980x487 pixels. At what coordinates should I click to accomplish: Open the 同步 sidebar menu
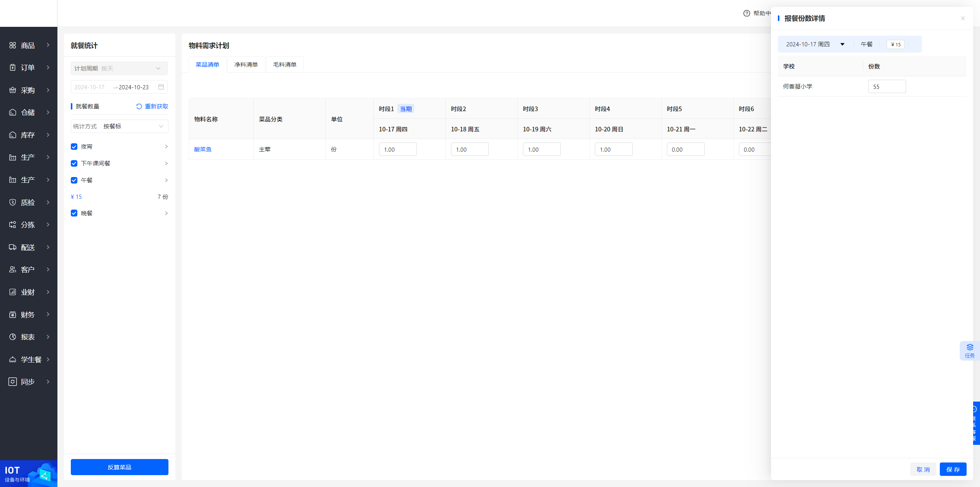pyautogui.click(x=29, y=382)
